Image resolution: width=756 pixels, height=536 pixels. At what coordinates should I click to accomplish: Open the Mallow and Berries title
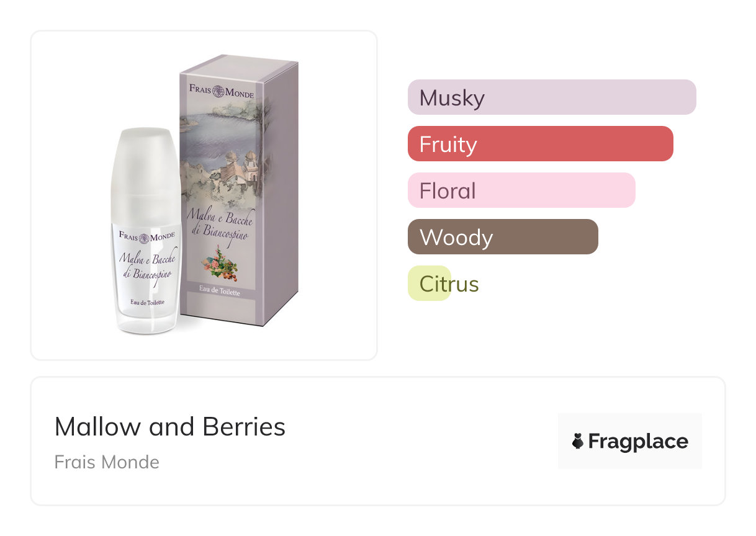click(x=170, y=427)
